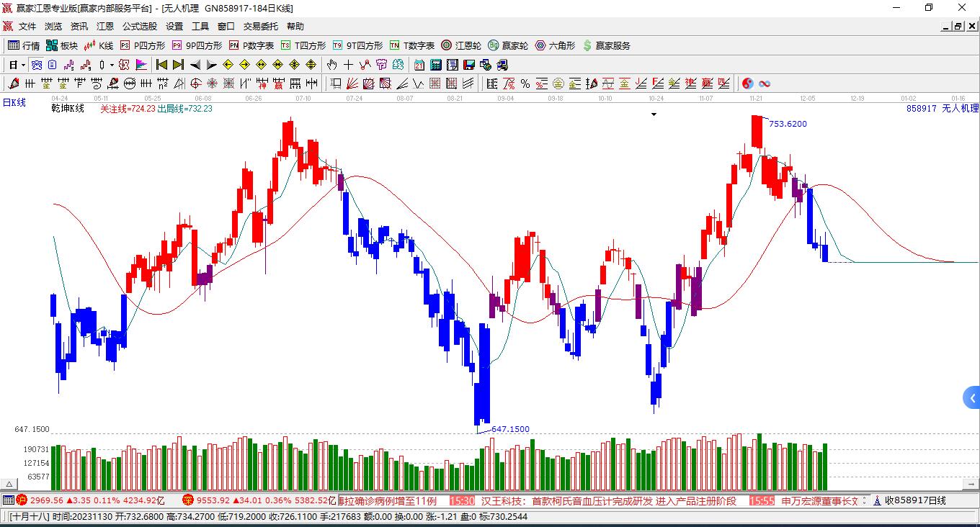
Task: Click the red pencil drawing tool icon
Action: coord(14,84)
